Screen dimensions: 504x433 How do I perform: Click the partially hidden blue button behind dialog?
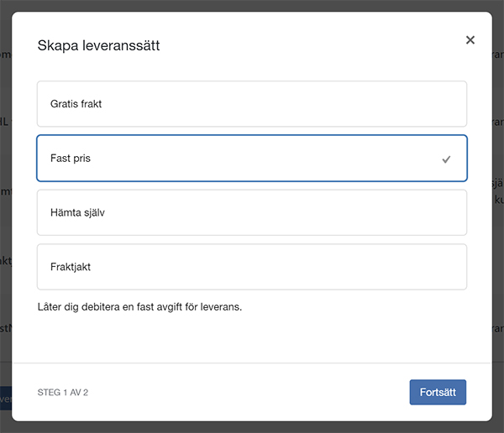pyautogui.click(x=5, y=399)
